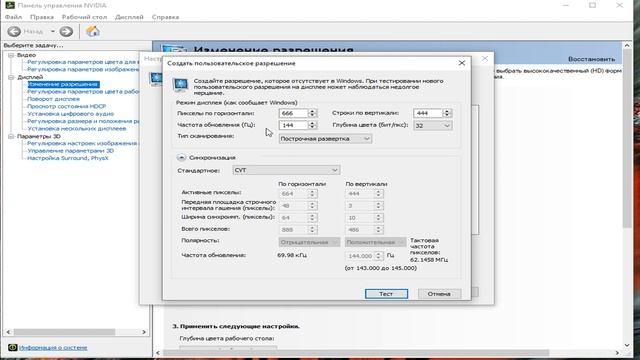Viewport: 640px width, 360px height.
Task: Select Регулировка параметров изображения under Видео
Action: [x=83, y=69]
